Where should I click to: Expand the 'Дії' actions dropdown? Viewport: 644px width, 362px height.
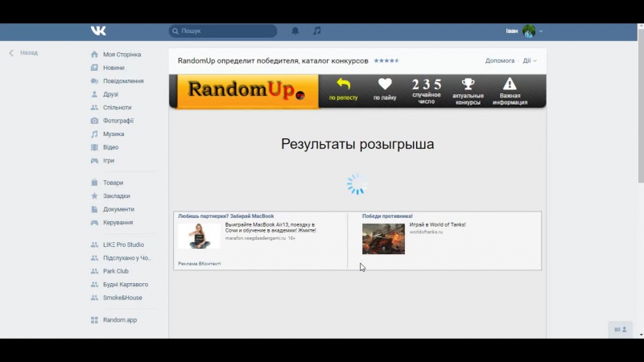tap(529, 60)
